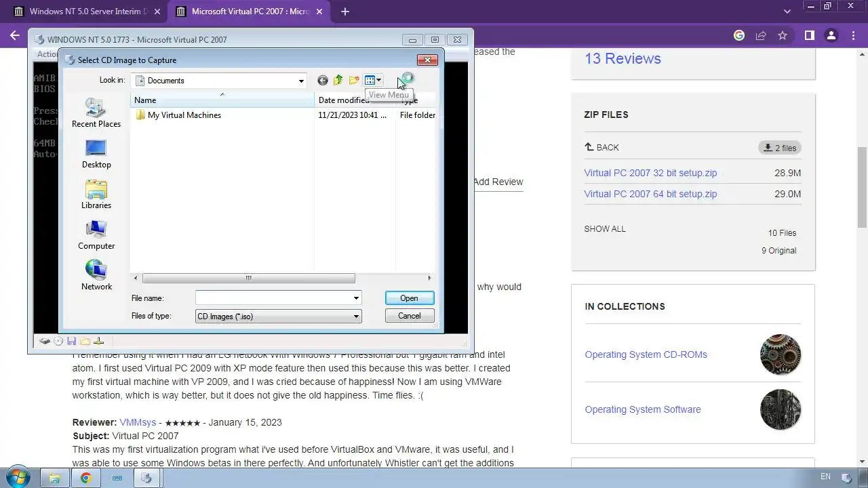Sort by the Name column header

coord(222,100)
